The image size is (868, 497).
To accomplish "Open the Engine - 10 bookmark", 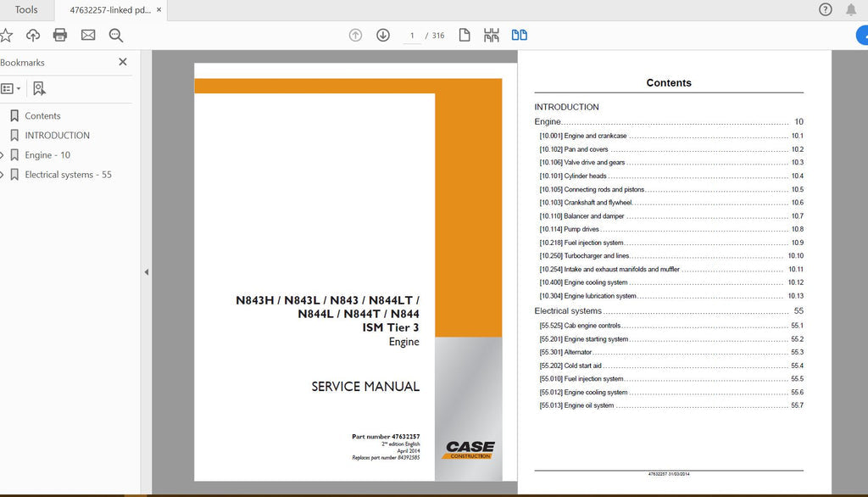I will pos(47,155).
